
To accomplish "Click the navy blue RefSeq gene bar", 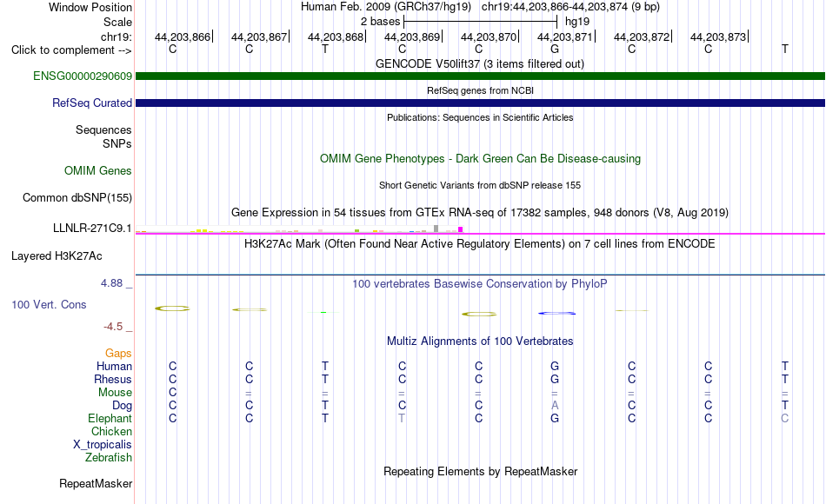I will click(480, 103).
